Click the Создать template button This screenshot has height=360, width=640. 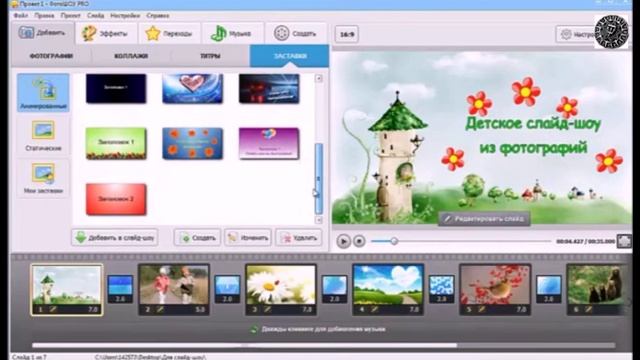click(x=197, y=238)
